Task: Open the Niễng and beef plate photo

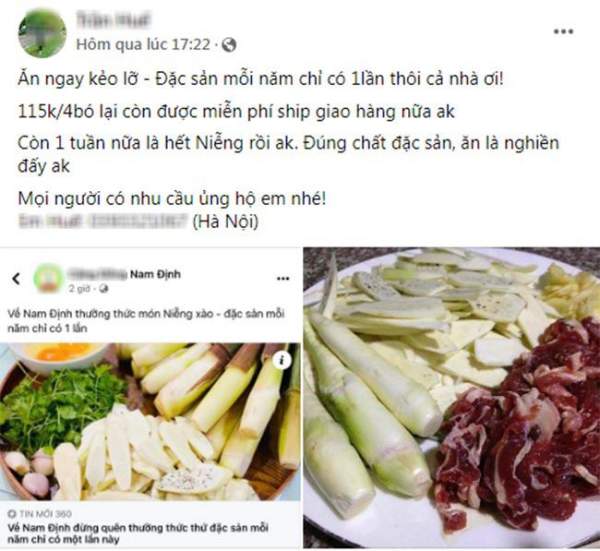Action: 452,398
